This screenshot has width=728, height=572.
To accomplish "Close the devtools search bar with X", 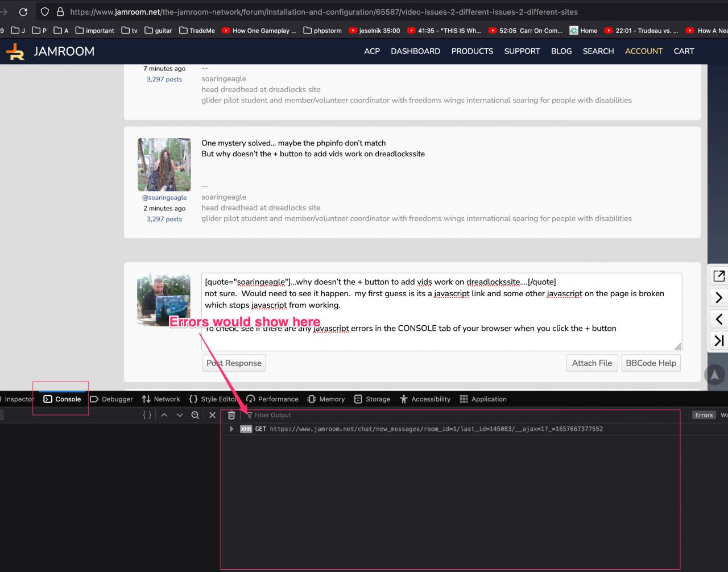I will coord(212,415).
